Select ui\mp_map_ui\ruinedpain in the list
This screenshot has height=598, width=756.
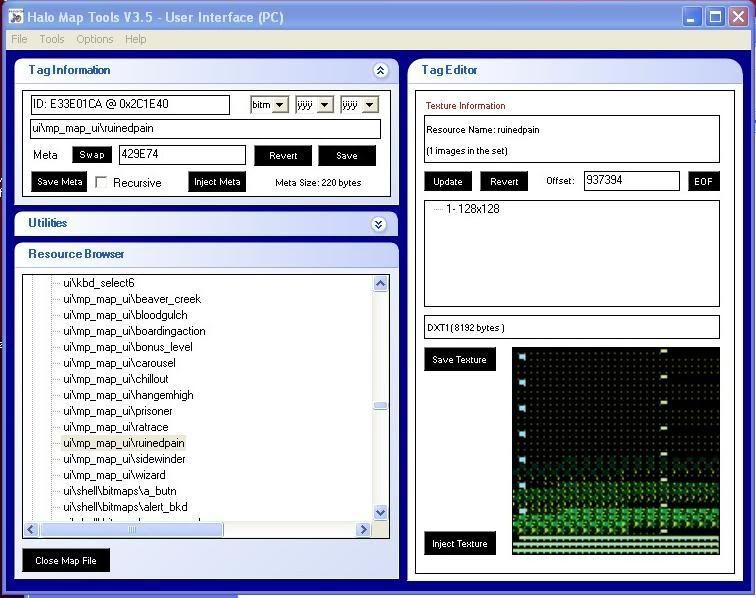point(123,443)
